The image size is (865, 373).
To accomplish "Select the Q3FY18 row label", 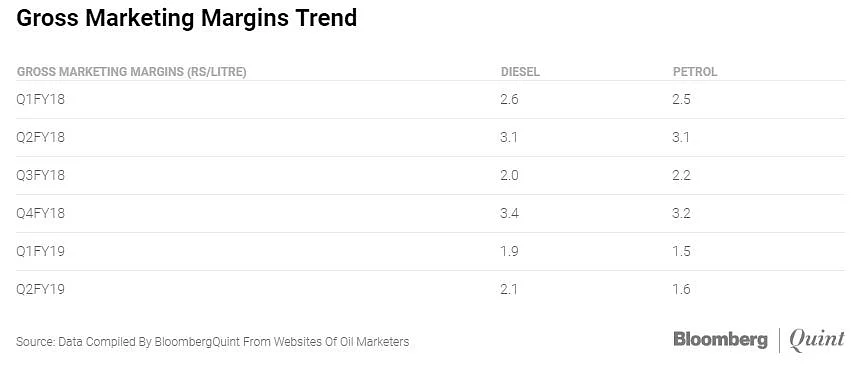I will pos(40,175).
